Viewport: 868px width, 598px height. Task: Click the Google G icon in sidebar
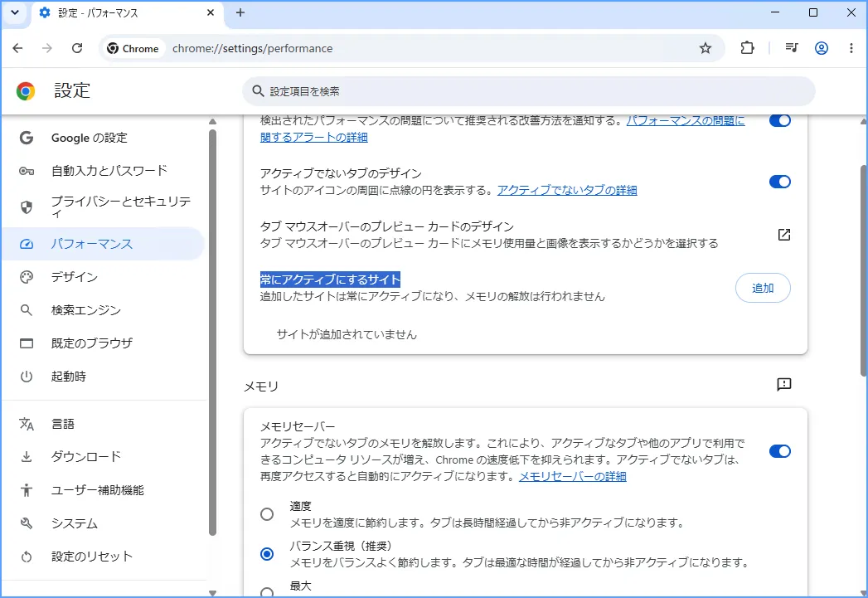26,138
